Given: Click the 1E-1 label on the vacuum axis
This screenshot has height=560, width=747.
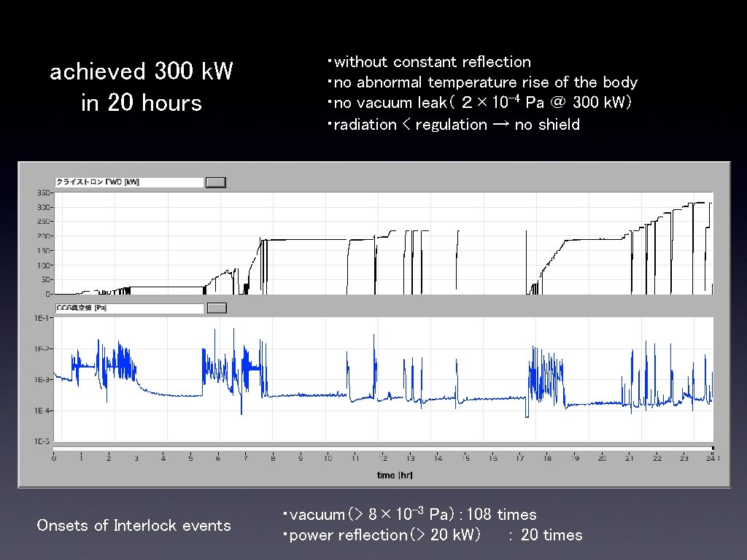Looking at the screenshot, I should click(x=42, y=318).
